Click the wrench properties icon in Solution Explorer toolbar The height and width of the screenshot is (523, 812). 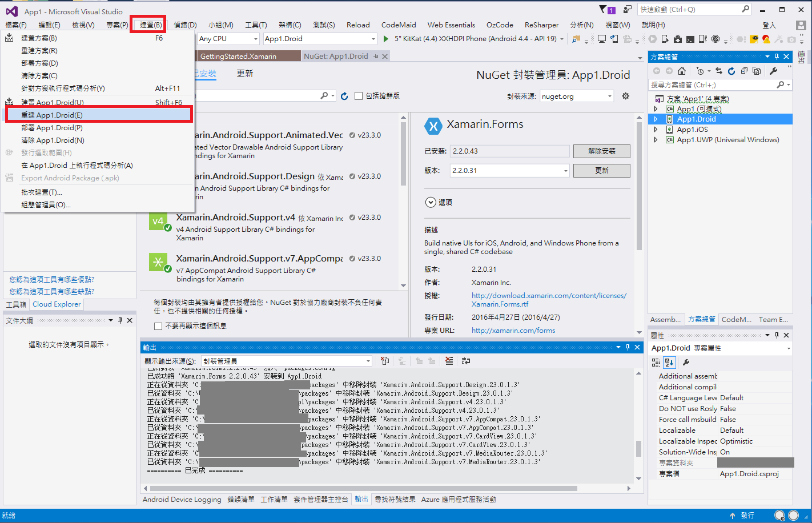[774, 71]
